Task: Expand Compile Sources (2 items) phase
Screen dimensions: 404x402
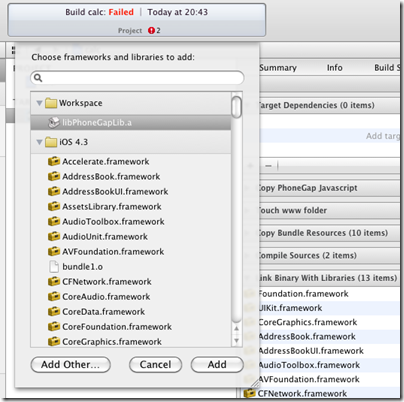Action: coord(248,256)
